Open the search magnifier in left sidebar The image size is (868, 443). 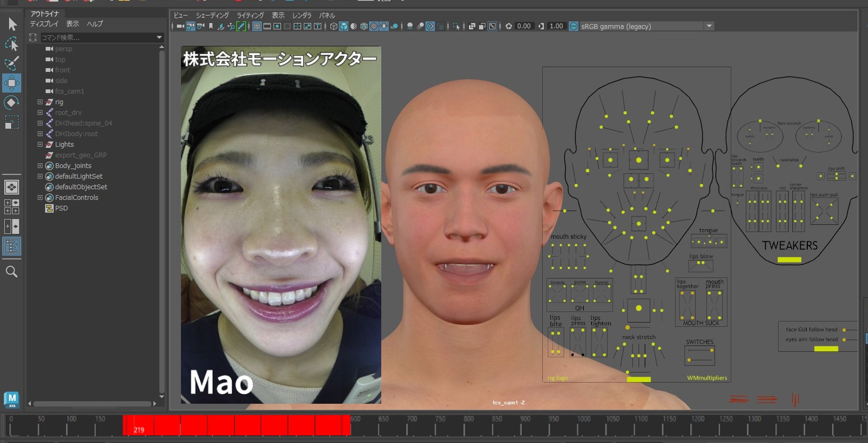[12, 272]
